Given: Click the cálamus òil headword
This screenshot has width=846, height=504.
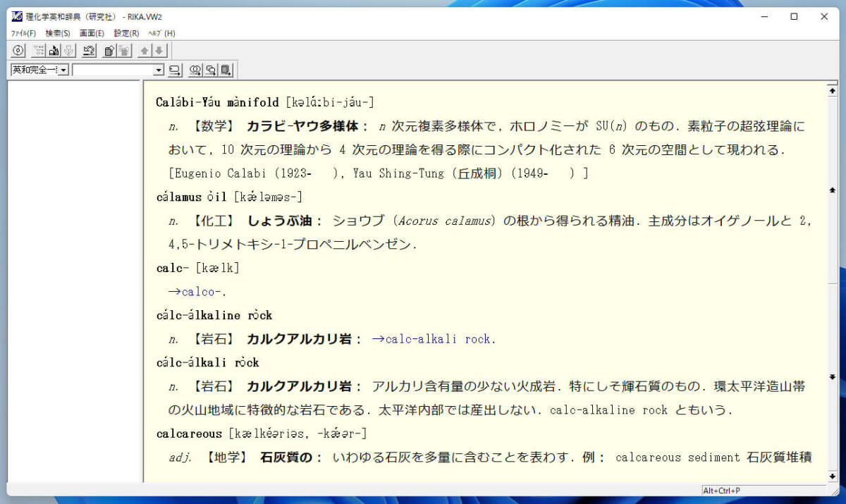Looking at the screenshot, I should [x=191, y=197].
